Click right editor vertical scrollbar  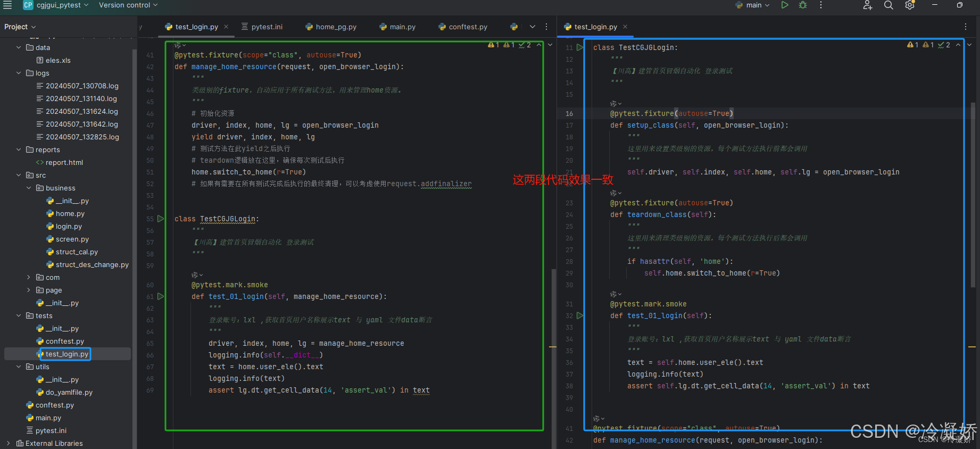click(x=973, y=194)
